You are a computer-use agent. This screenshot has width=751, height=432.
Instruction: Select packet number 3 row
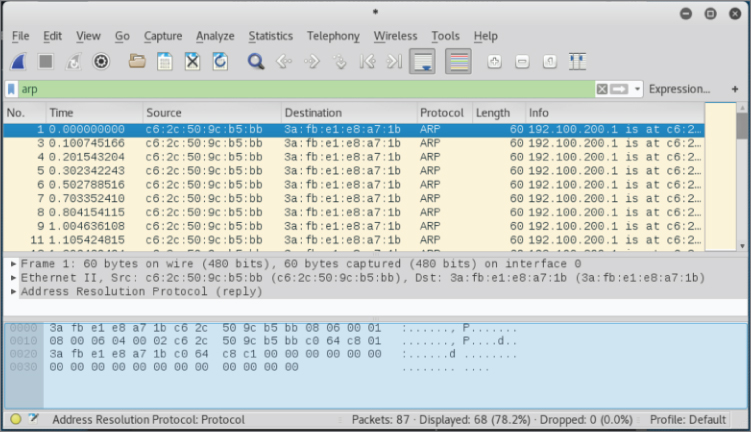[x=353, y=143]
